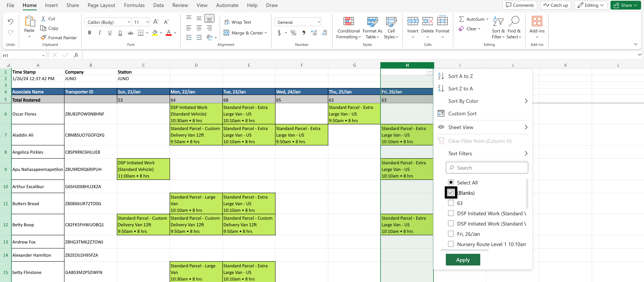Click the Undo arrow icon

(x=10, y=22)
